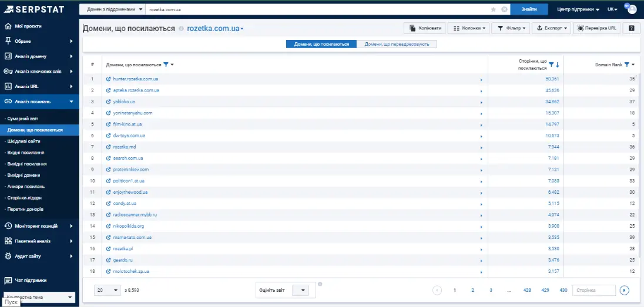Open the Експорт button
Viewport: 644px width, 307px height.
(x=552, y=28)
